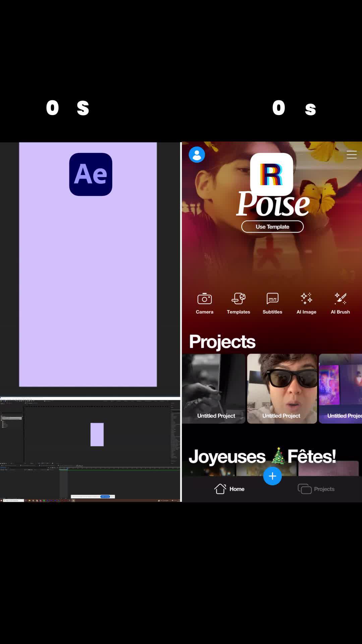Select the small purple solid in After Effects viewer
This screenshot has width=362, height=644.
click(97, 435)
